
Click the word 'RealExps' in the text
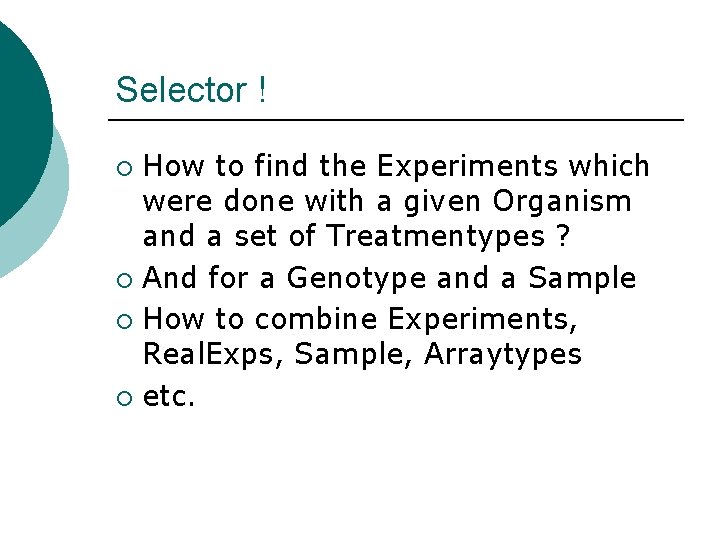pos(208,354)
